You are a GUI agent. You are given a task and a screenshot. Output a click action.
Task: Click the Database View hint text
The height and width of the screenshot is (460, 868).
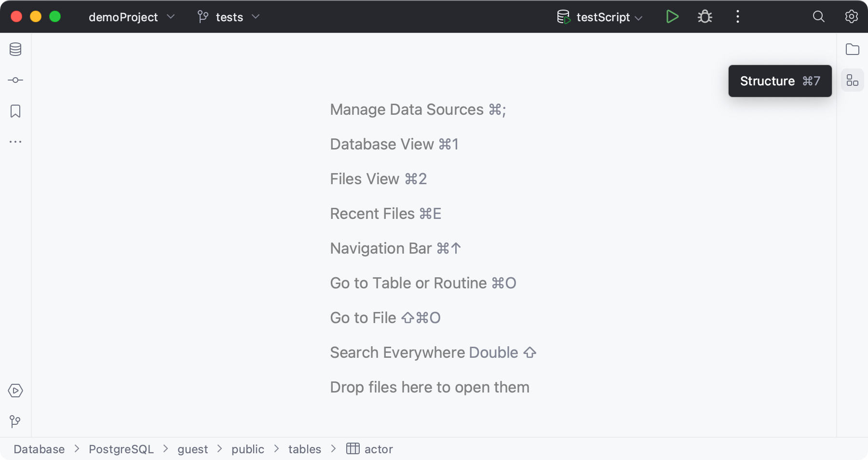click(394, 144)
